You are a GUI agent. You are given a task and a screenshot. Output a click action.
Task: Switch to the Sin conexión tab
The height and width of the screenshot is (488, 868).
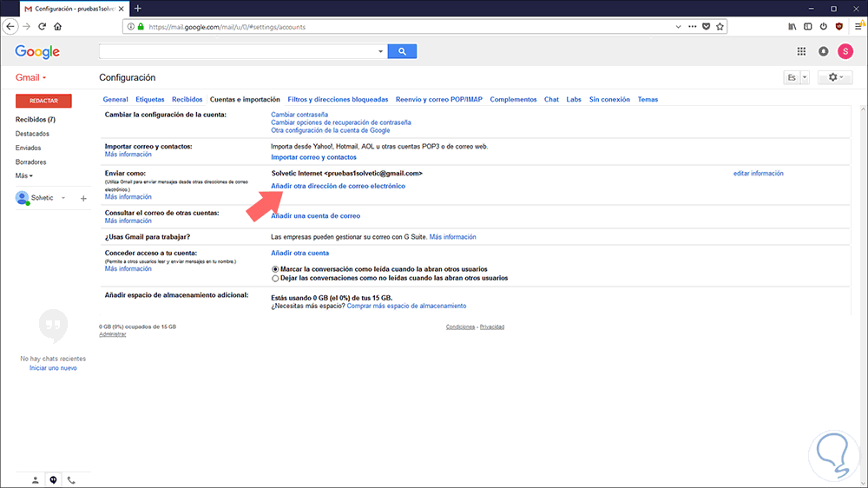[609, 100]
